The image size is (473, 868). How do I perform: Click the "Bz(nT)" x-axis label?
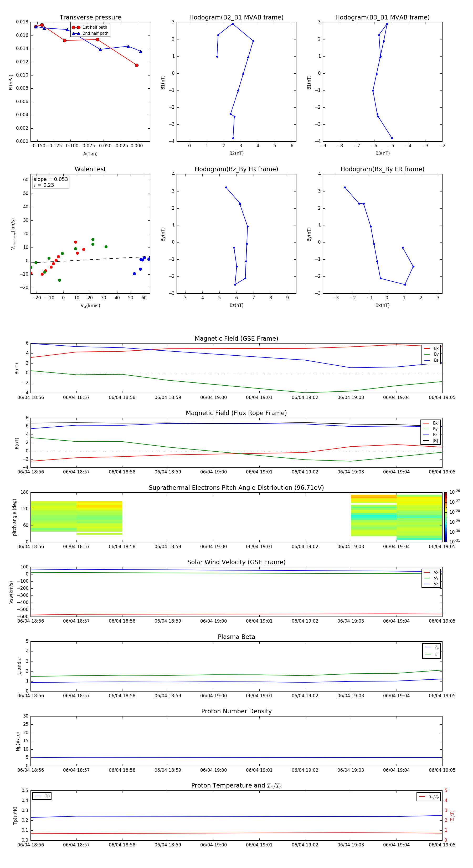point(236,305)
